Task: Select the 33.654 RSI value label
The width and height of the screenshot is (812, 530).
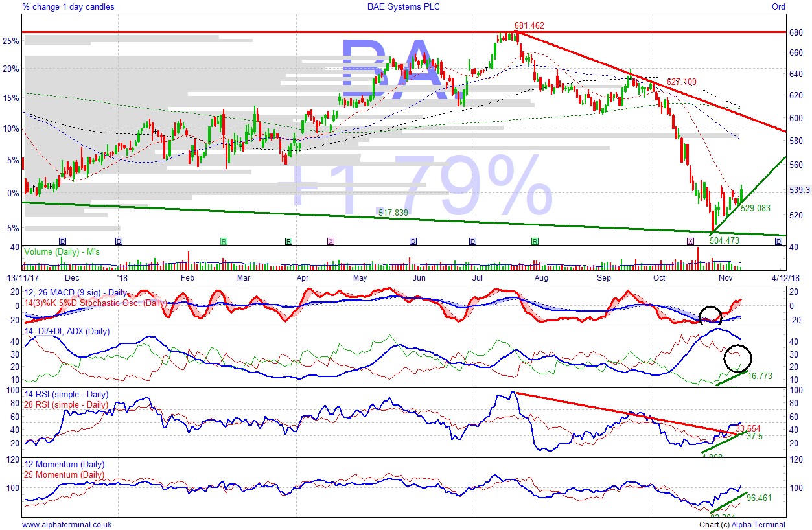Action: coord(748,428)
